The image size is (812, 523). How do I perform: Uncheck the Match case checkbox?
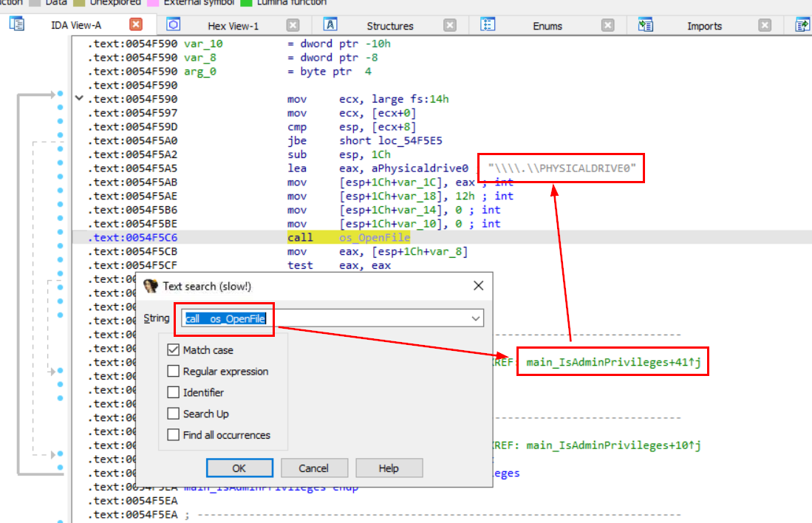coord(174,350)
